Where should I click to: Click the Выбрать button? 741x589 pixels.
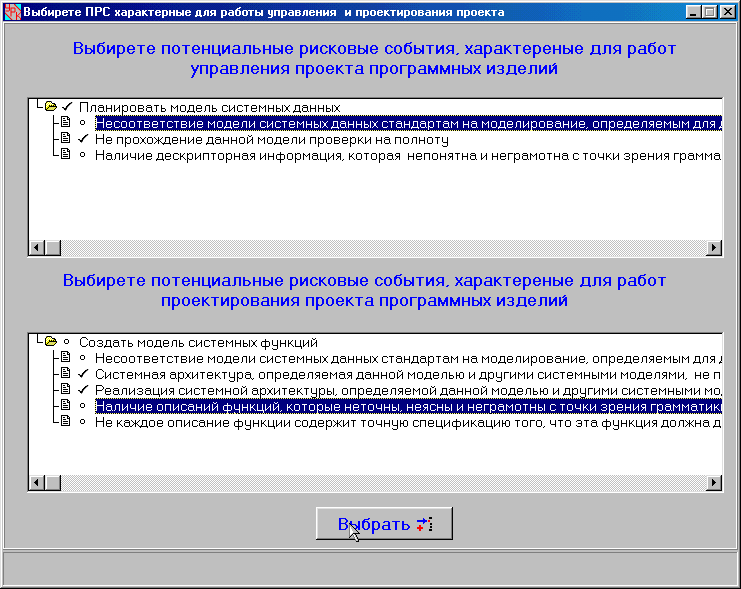[384, 523]
